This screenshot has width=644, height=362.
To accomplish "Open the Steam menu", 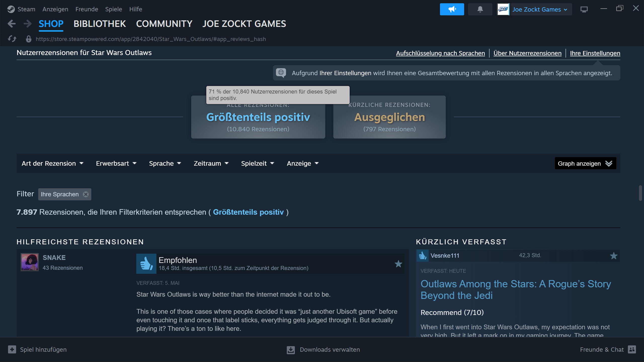I will (x=26, y=9).
